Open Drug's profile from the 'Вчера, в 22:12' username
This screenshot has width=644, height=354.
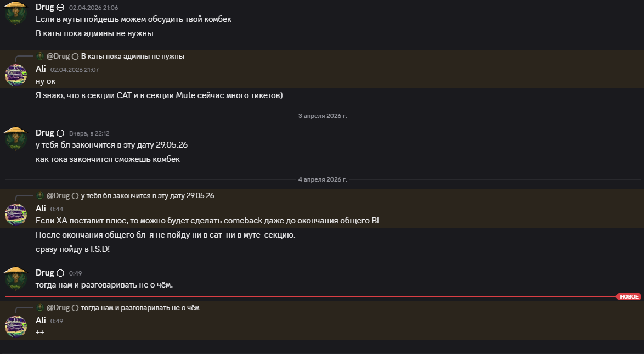click(44, 133)
